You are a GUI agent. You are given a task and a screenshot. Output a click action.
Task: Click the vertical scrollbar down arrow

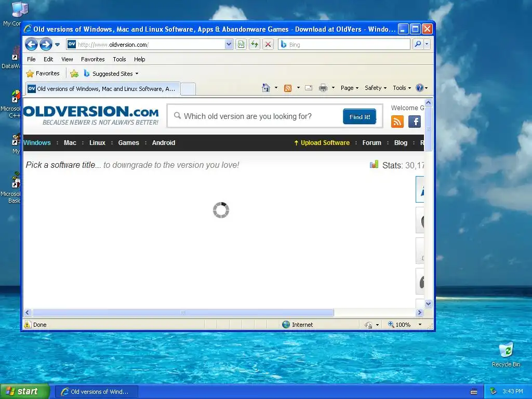[x=429, y=303]
